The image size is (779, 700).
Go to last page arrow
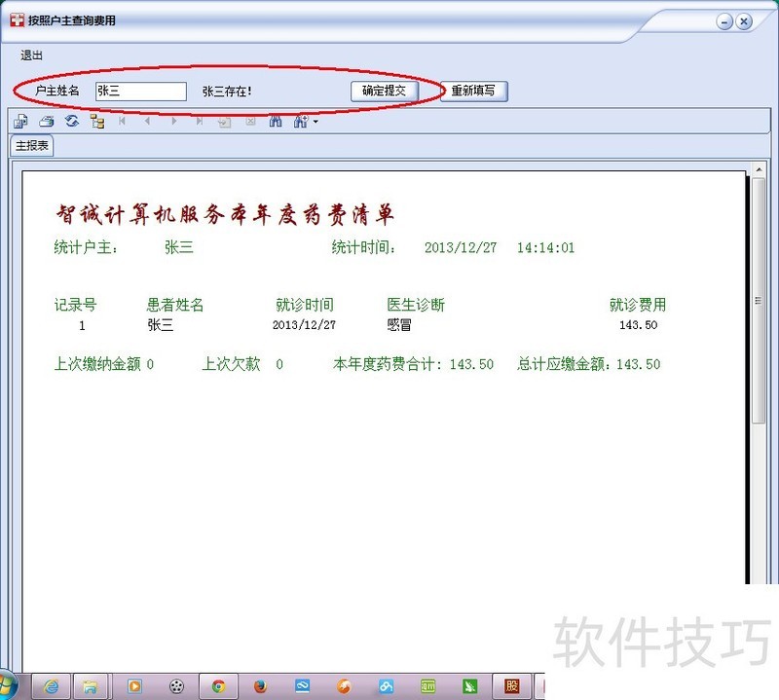tap(200, 122)
